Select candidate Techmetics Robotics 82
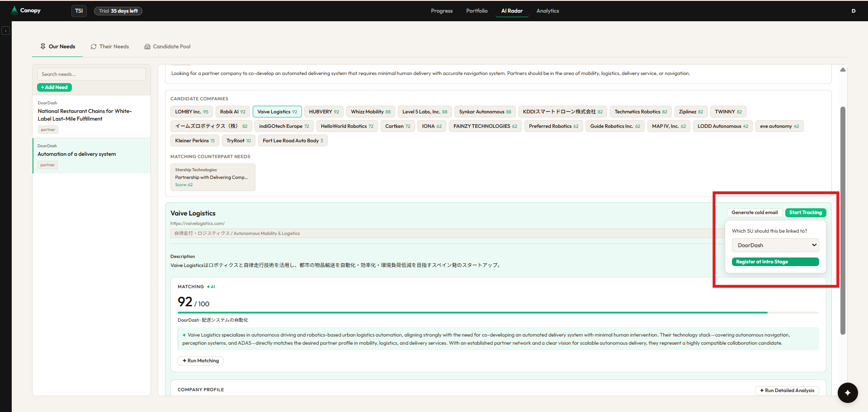Viewport: 868px width, 412px height. click(x=641, y=112)
